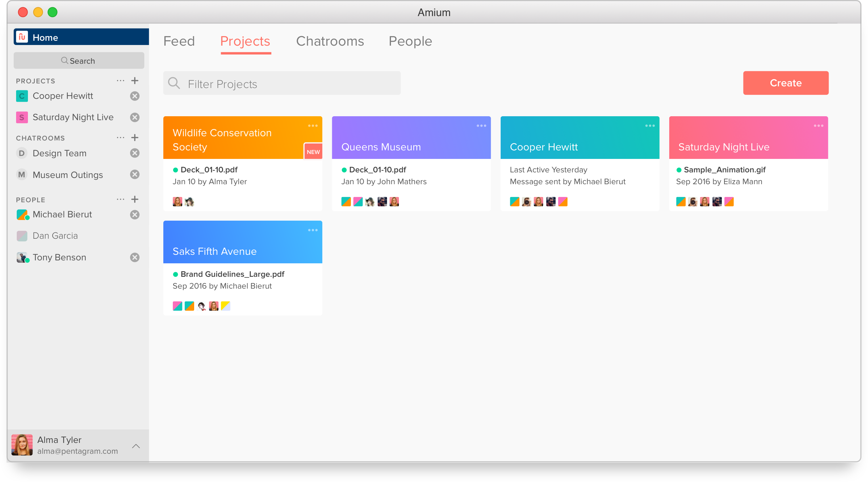868x482 pixels.
Task: Click the search magnifier icon in sidebar
Action: pyautogui.click(x=64, y=61)
